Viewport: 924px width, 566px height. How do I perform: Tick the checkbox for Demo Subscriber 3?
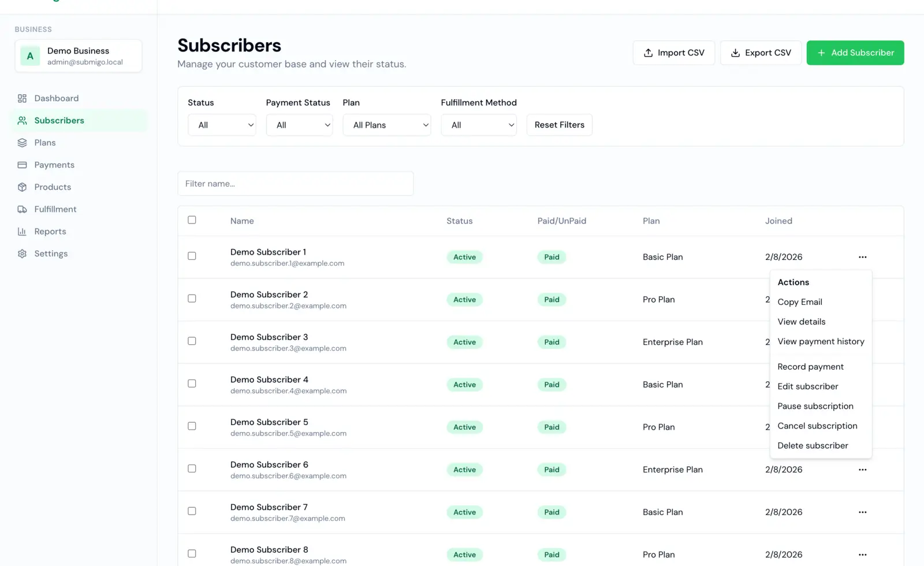point(192,341)
